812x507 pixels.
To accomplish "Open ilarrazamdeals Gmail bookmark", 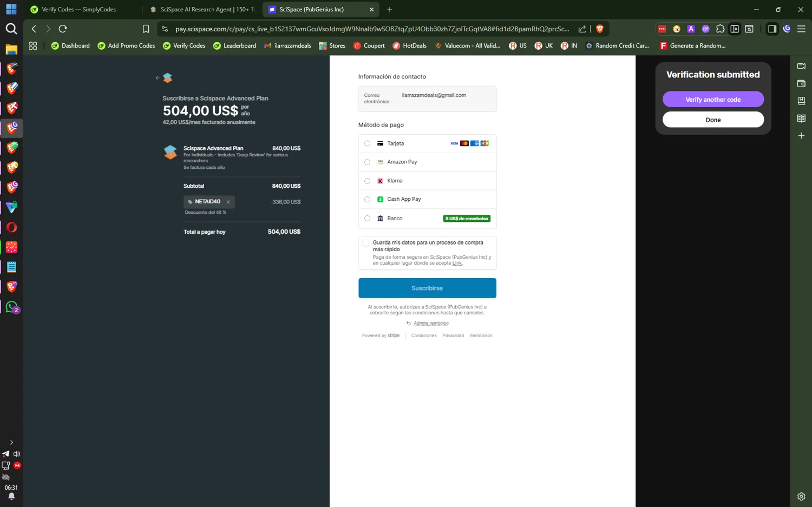I will tap(287, 45).
